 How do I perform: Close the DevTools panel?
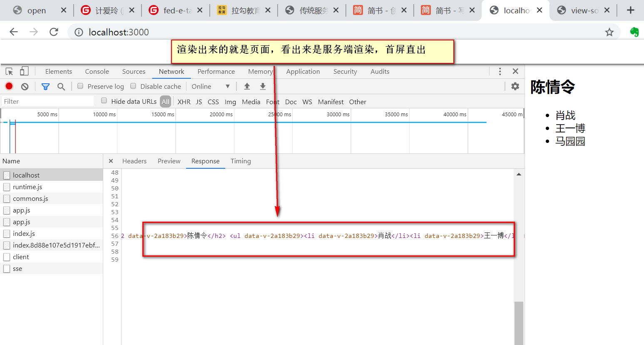pos(515,71)
